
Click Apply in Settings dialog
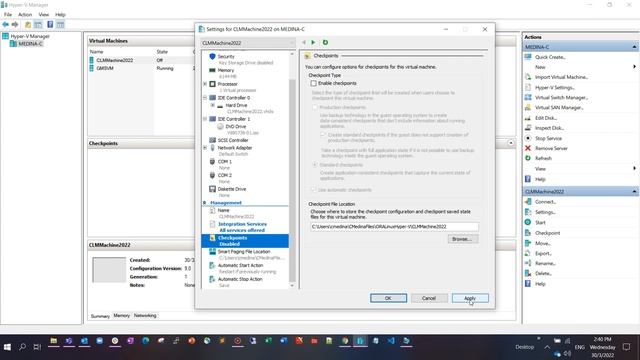pos(470,298)
